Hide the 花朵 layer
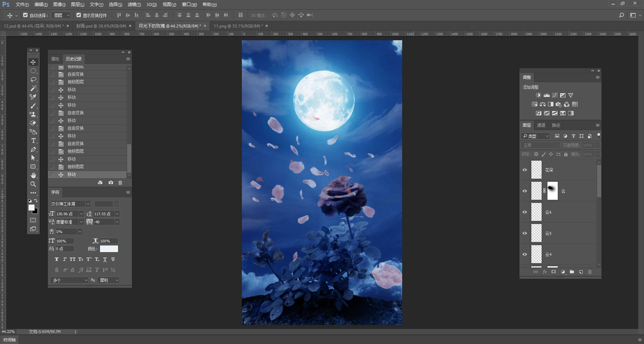The image size is (644, 344). click(525, 170)
